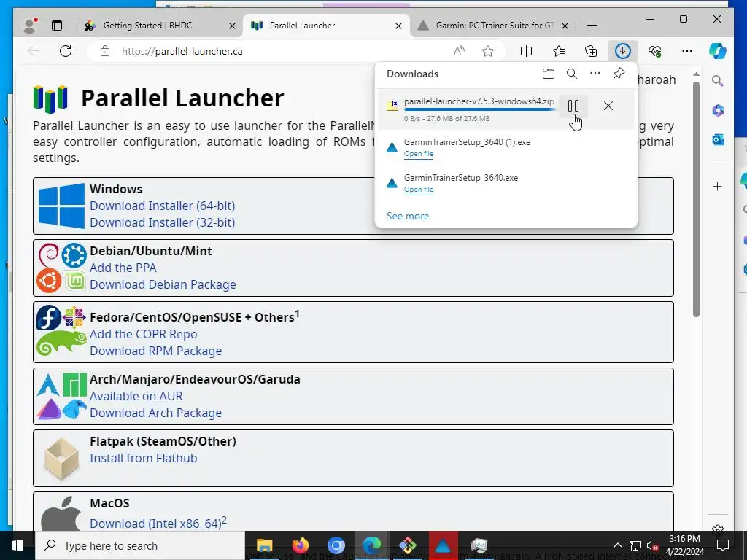
Task: View site information lock icon
Action: (105, 51)
